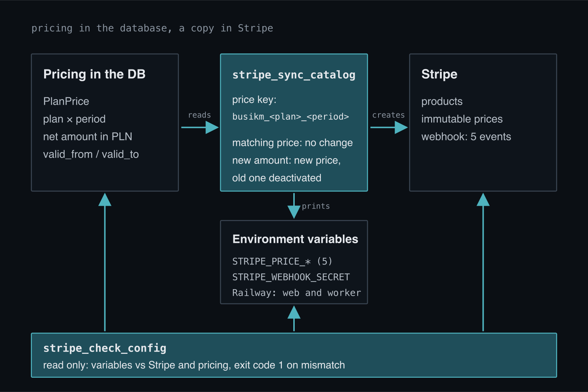Viewport: 588px width, 392px height.
Task: Select "old one deactivated" text
Action: click(277, 178)
